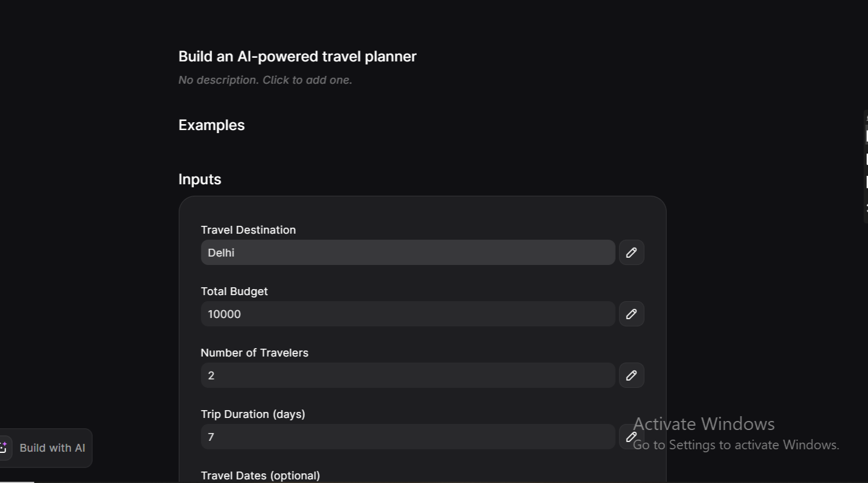Click the Build with AI button

[52, 447]
